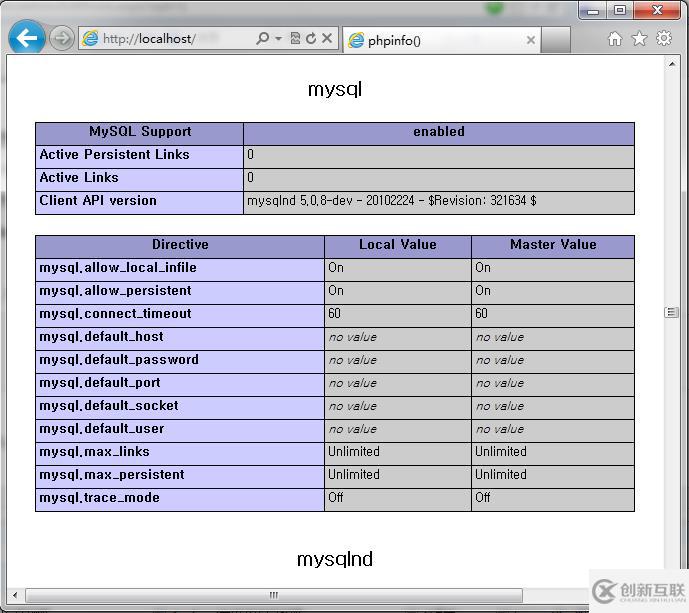Click mysql.allow_local_infile directive
689x613 pixels.
pos(118,268)
